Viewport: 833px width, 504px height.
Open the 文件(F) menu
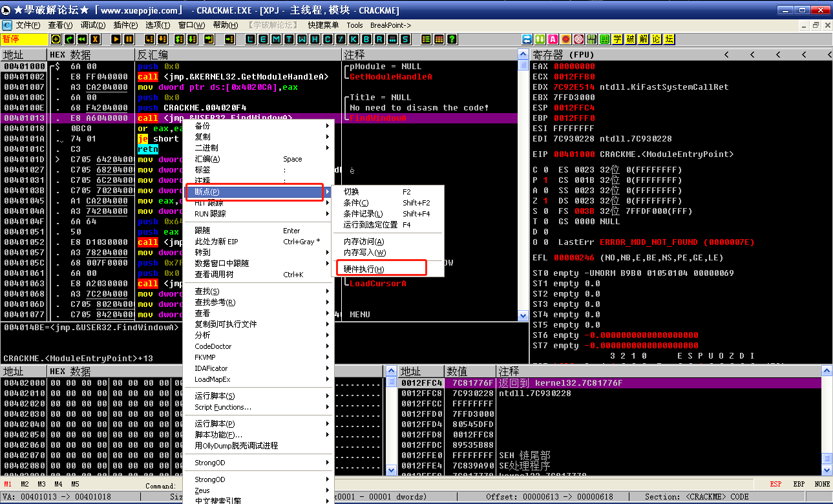[28, 25]
